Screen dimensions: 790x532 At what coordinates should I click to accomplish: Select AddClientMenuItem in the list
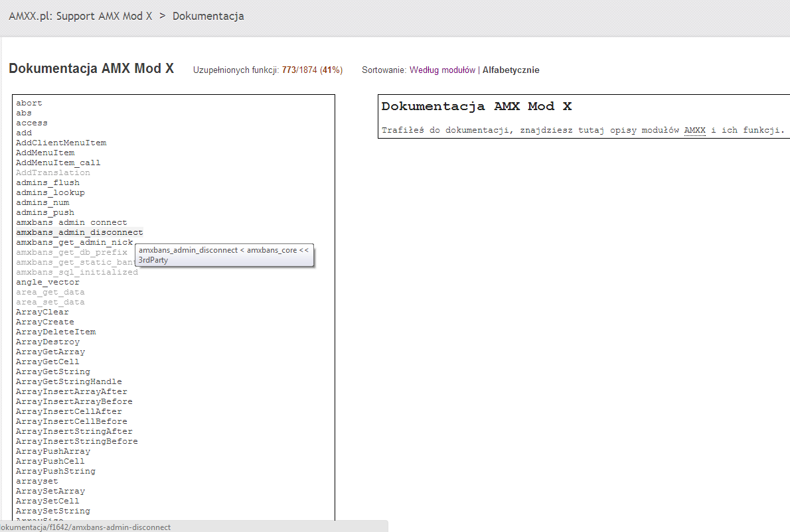click(x=61, y=143)
